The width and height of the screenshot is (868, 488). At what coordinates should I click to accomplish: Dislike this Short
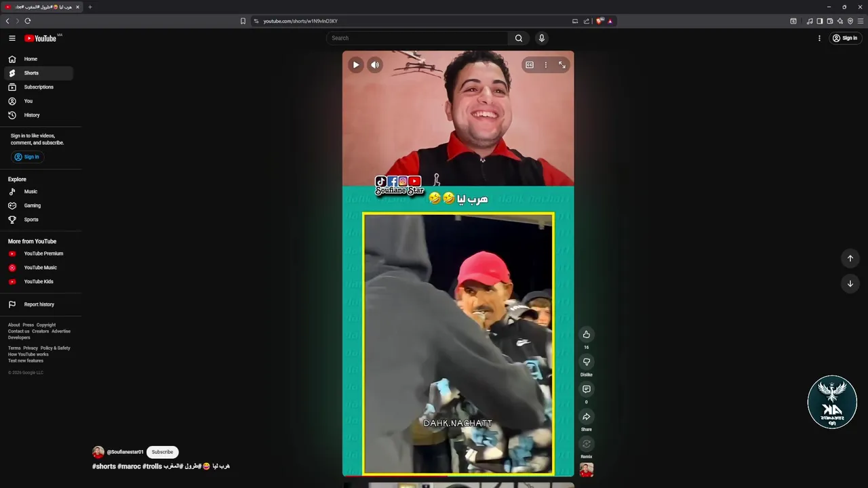587,362
